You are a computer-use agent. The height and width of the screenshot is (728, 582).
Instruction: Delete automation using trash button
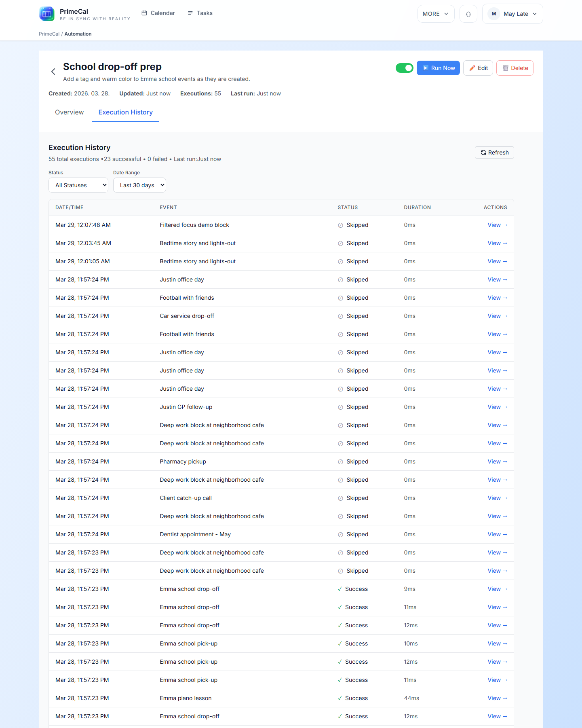click(x=515, y=68)
